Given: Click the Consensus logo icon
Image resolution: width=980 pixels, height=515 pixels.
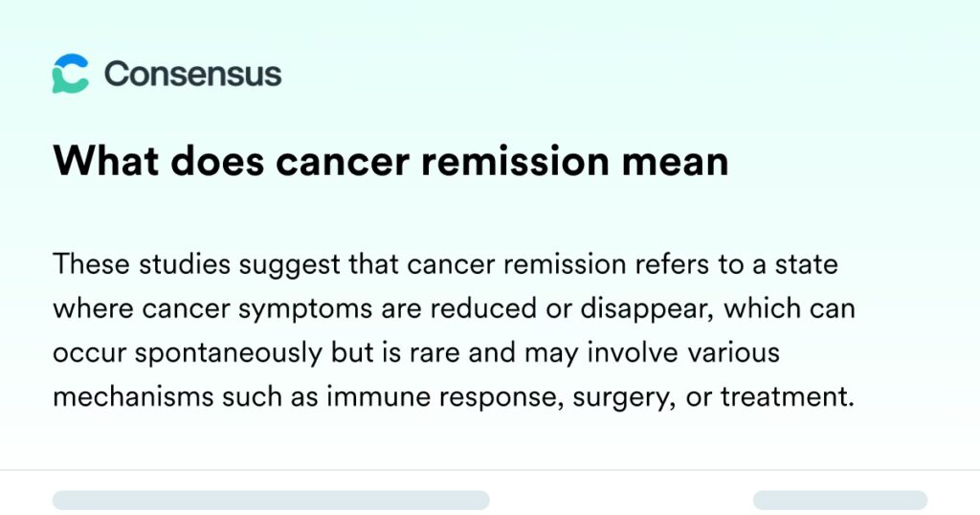Looking at the screenshot, I should click(x=71, y=74).
